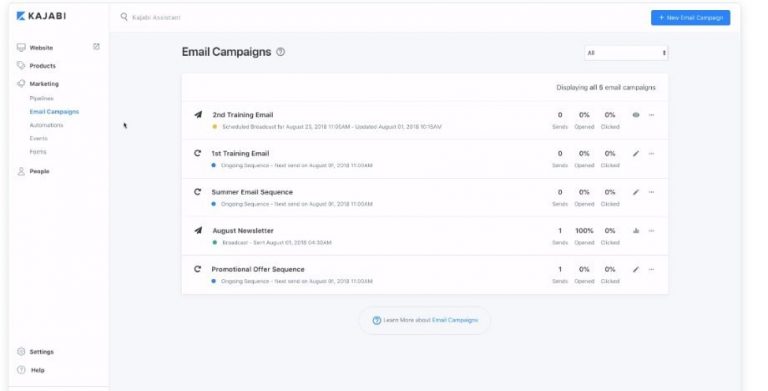768x391 pixels.
Task: Open Summer Email Sequence campaign
Action: point(252,192)
